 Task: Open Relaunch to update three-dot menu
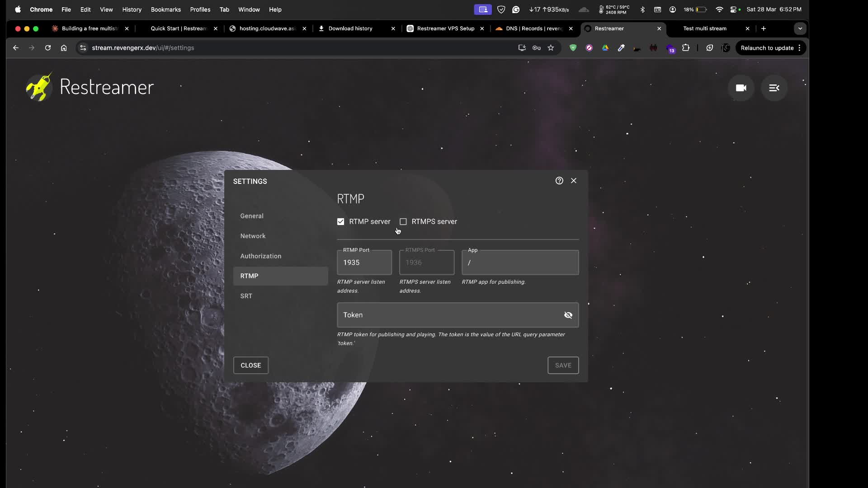pyautogui.click(x=799, y=48)
